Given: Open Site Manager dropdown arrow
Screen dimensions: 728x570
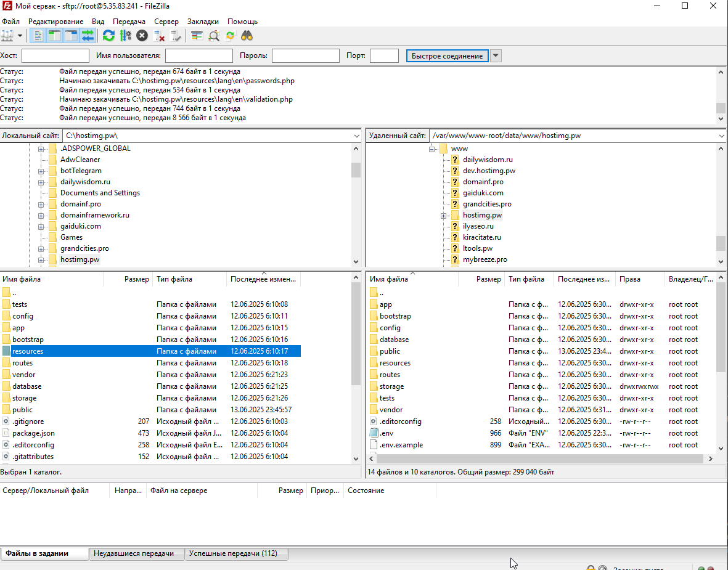Looking at the screenshot, I should point(20,36).
